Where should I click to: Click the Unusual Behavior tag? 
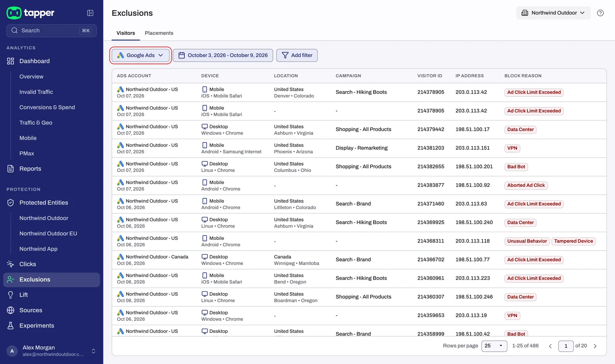point(527,241)
